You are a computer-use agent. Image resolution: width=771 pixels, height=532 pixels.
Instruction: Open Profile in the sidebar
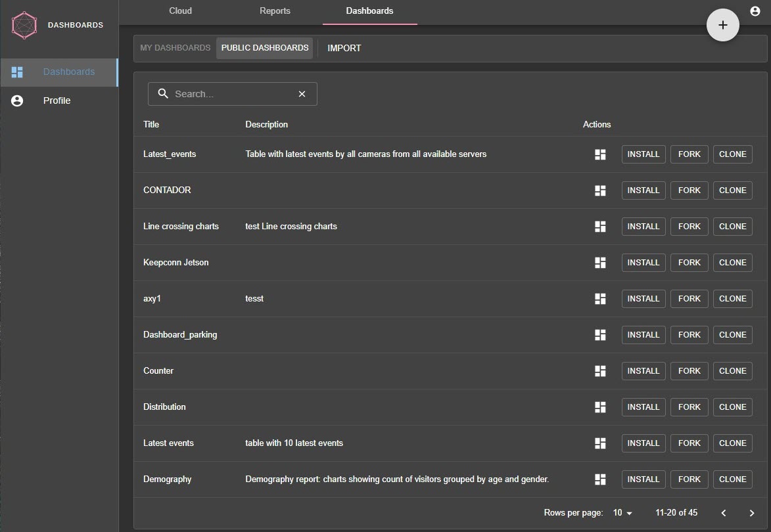tap(57, 100)
